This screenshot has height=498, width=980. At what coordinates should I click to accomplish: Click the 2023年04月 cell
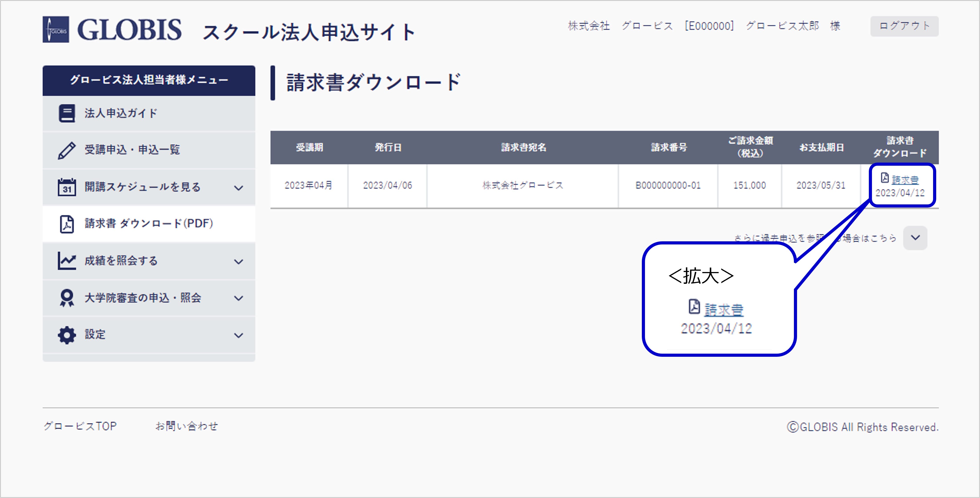pyautogui.click(x=309, y=185)
